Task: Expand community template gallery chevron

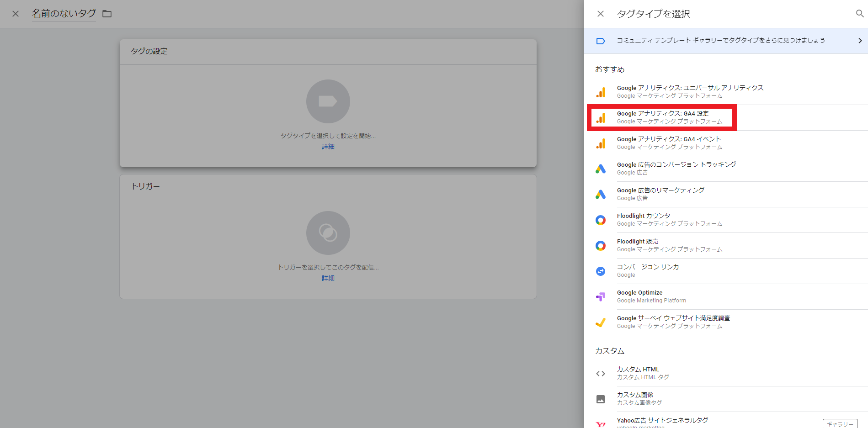Action: click(860, 41)
